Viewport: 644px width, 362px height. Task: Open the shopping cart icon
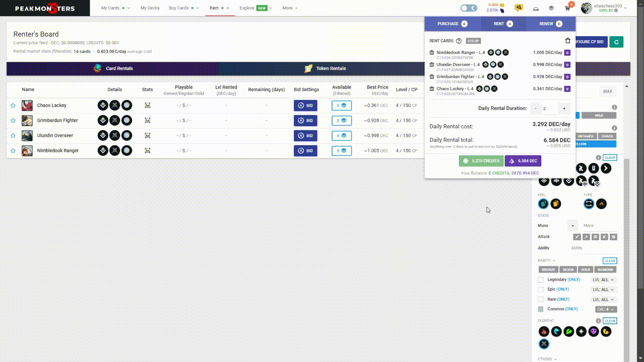[x=568, y=8]
